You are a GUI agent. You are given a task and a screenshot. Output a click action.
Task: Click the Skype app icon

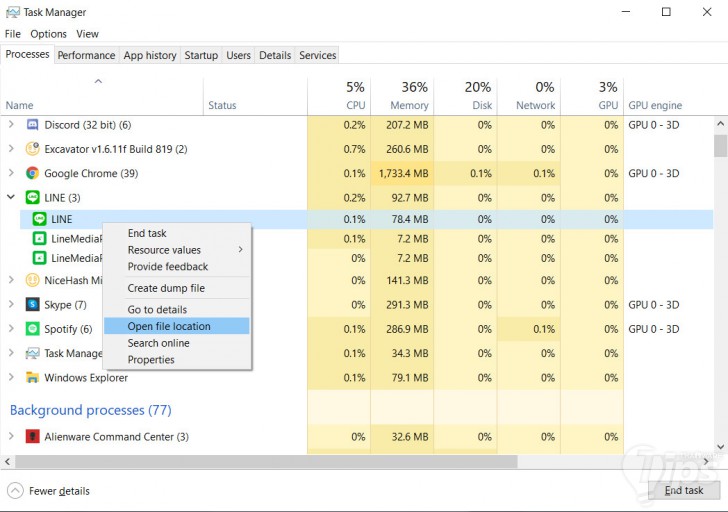point(32,305)
